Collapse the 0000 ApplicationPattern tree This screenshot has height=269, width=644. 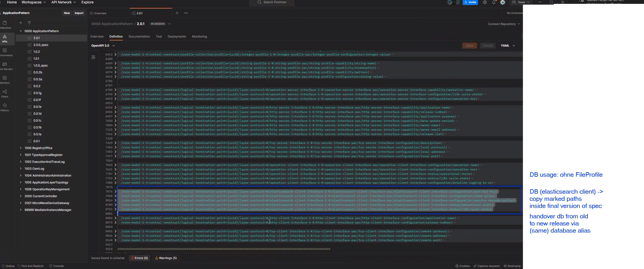[x=21, y=31]
